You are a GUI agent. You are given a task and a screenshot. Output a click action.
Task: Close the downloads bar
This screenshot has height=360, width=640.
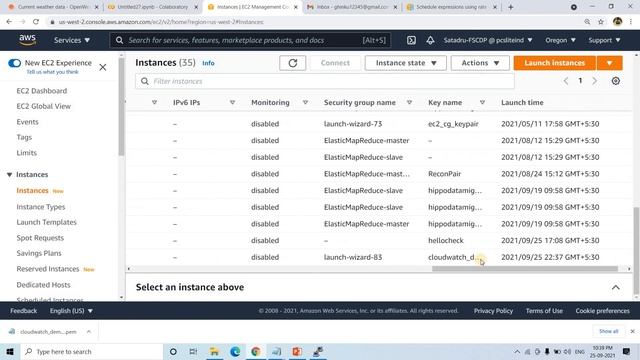[632, 331]
